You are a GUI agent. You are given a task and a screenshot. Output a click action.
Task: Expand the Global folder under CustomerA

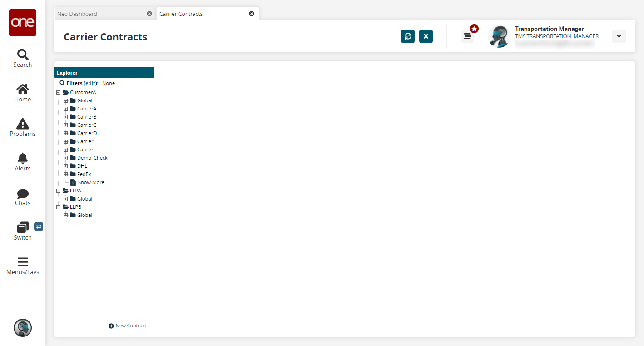tap(65, 100)
